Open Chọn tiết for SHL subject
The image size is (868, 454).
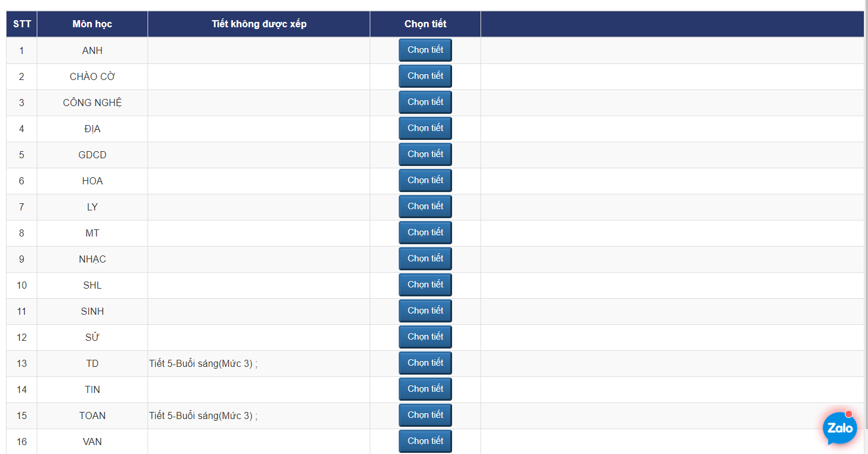pyautogui.click(x=425, y=285)
